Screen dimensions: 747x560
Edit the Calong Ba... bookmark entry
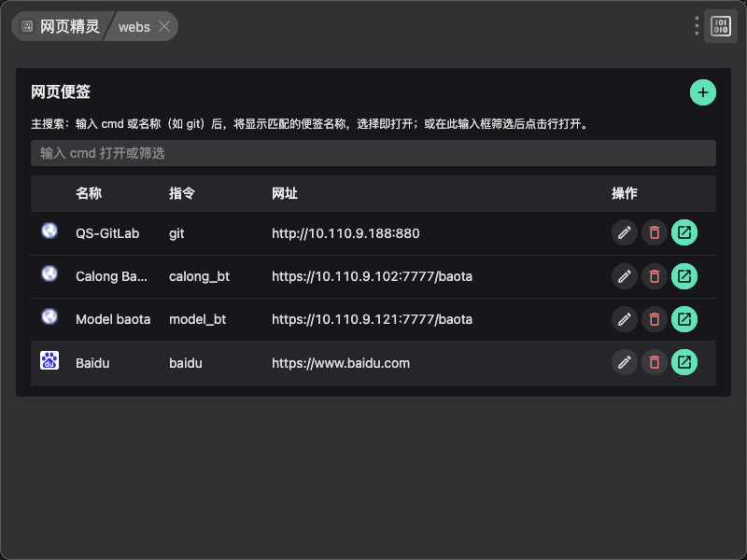click(x=625, y=276)
